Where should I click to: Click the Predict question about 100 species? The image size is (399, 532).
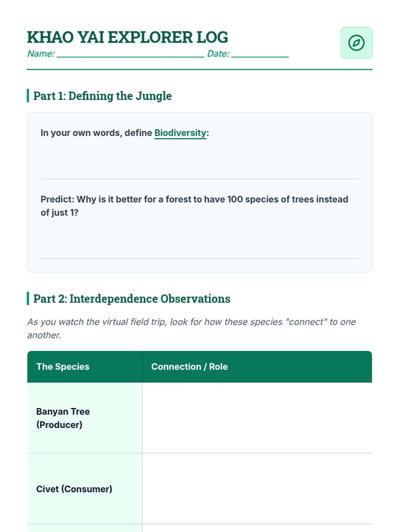(x=194, y=206)
